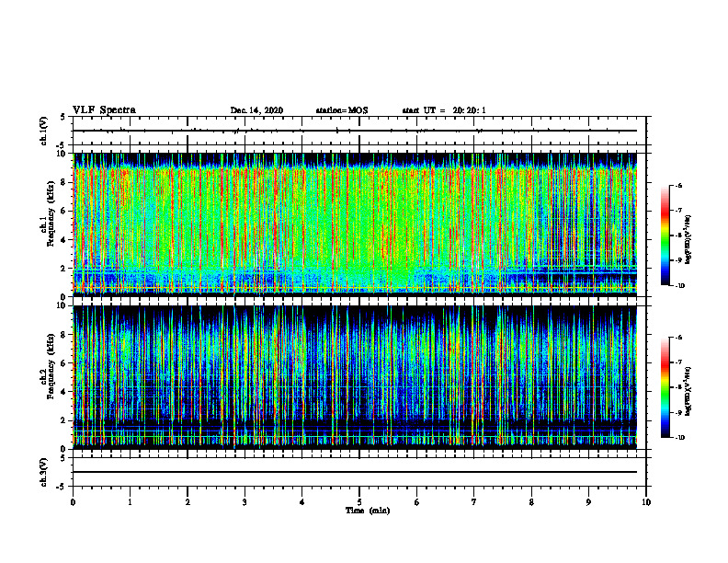This screenshot has width=728, height=563.
Task: Click the ch.1 spectrogram plot area
Action: pos(355,224)
